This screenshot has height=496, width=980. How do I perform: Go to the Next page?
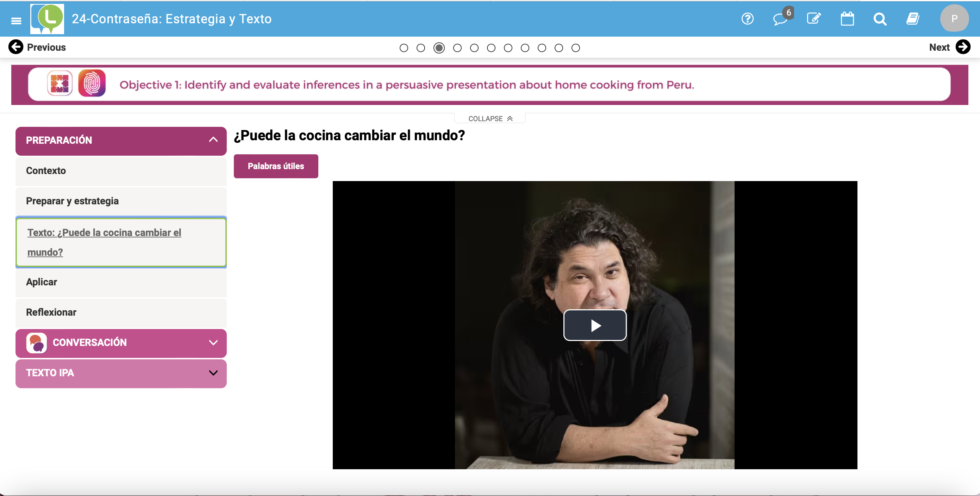coord(949,47)
